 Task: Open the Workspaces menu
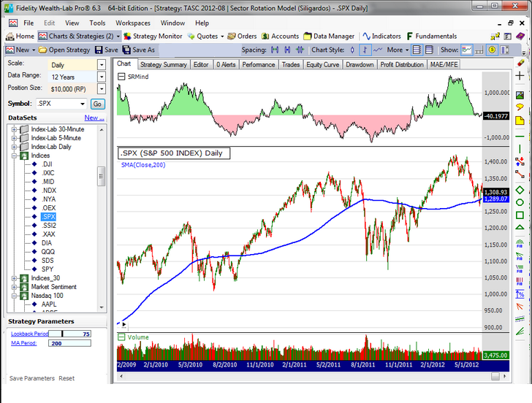click(x=132, y=23)
